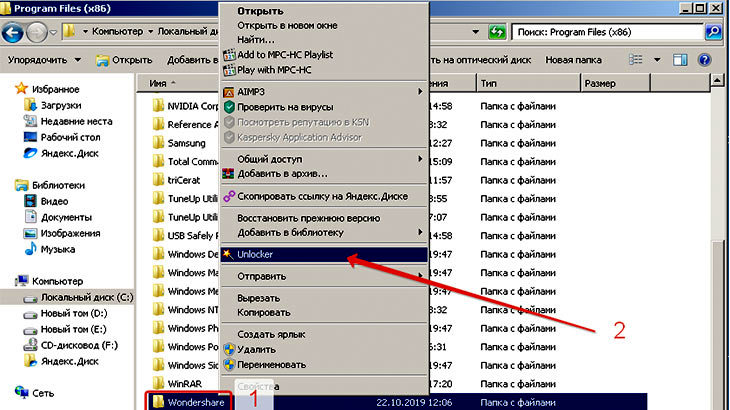730x410 pixels.
Task: Open the recent pages history dropdown
Action: tap(53, 33)
